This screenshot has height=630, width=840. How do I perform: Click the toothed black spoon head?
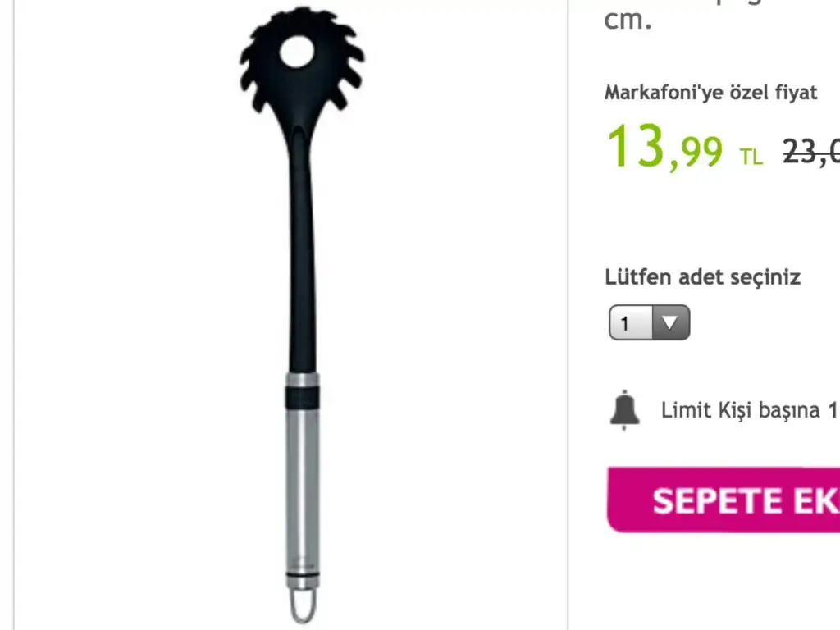coord(302,61)
